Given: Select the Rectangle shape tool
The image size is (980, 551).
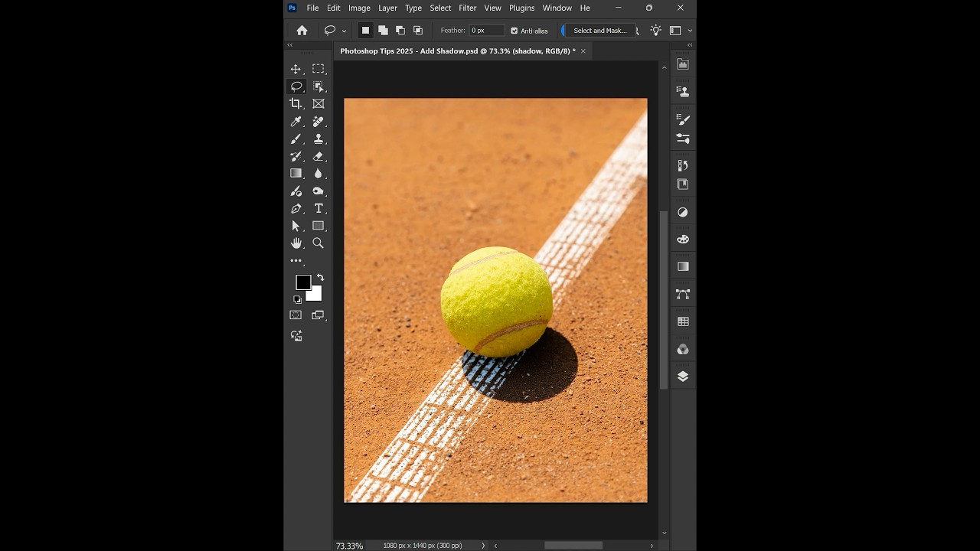Looking at the screenshot, I should coord(318,226).
